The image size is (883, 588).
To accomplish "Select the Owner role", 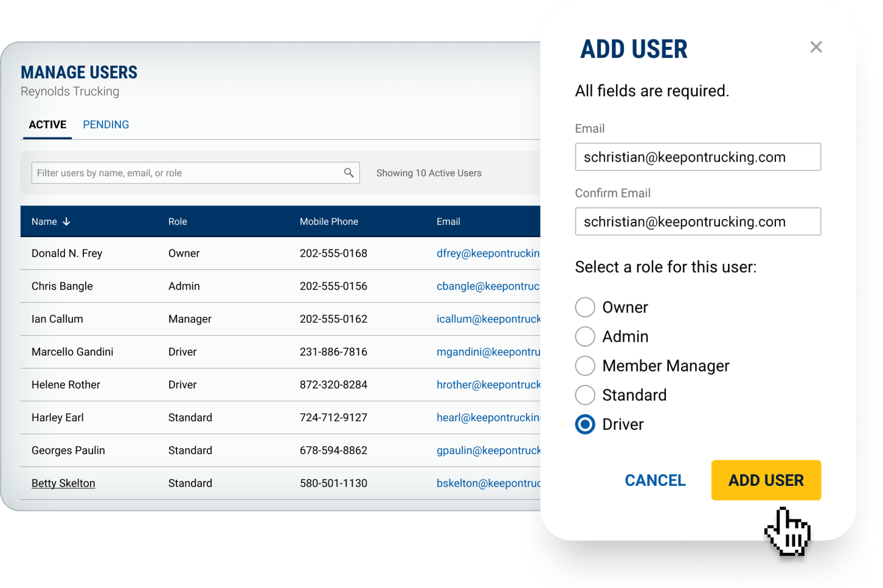I will (x=584, y=307).
